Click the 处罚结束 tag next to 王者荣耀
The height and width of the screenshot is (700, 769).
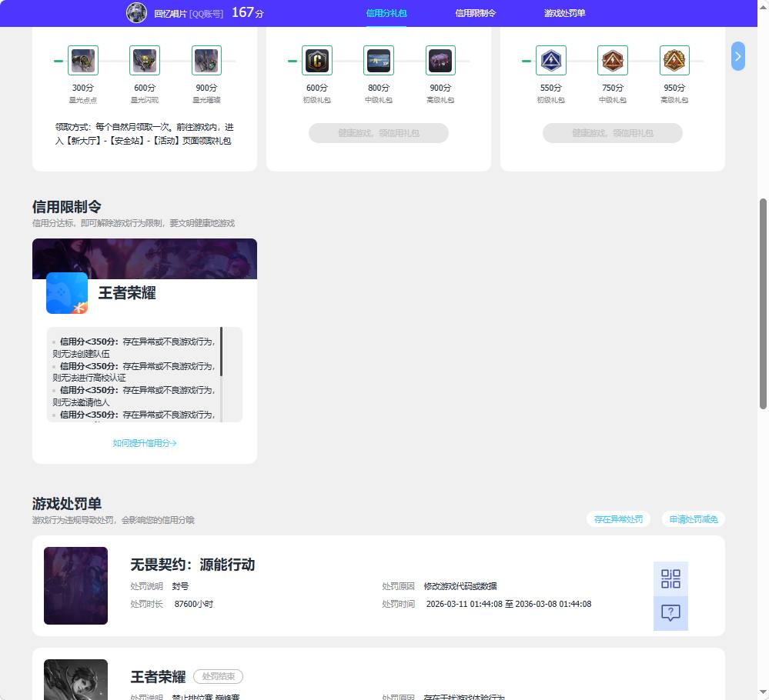click(219, 676)
